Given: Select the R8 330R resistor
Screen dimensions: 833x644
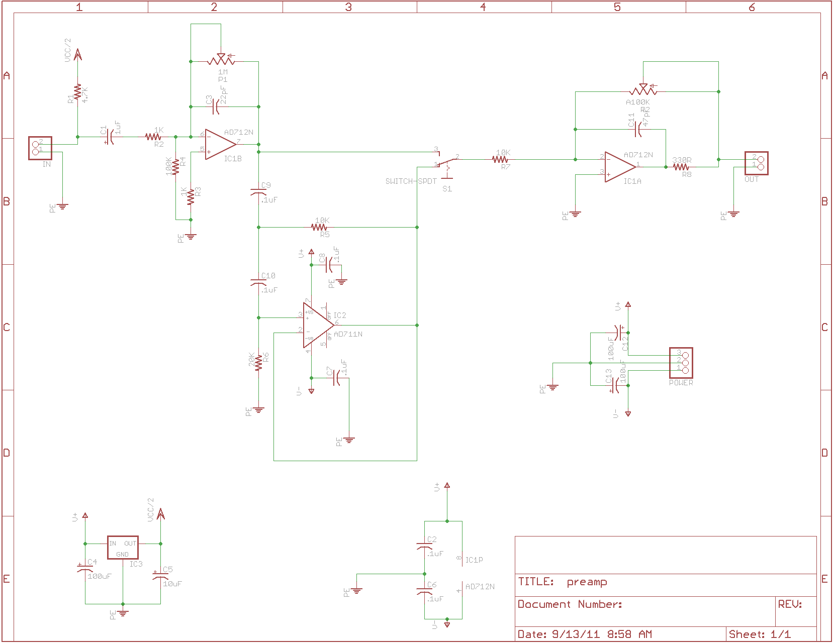Looking at the screenshot, I should (681, 167).
